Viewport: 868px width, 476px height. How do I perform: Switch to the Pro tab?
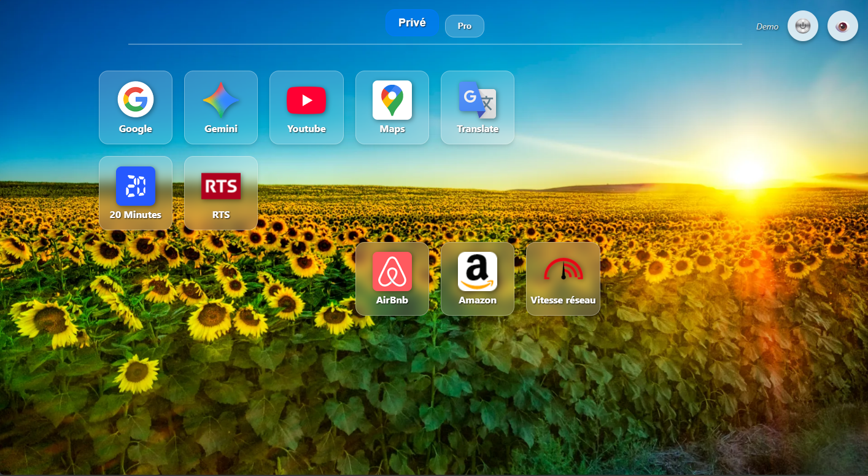[x=465, y=26]
